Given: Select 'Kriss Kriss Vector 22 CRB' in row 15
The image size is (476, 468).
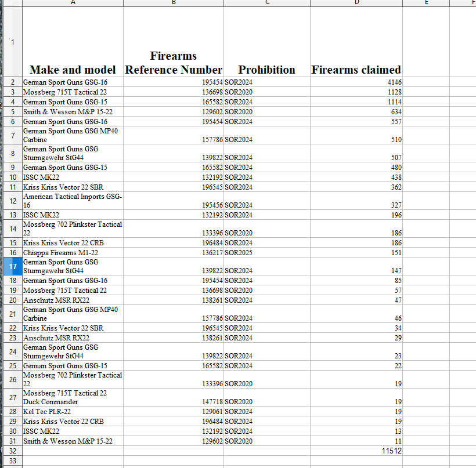Looking at the screenshot, I should [x=73, y=242].
